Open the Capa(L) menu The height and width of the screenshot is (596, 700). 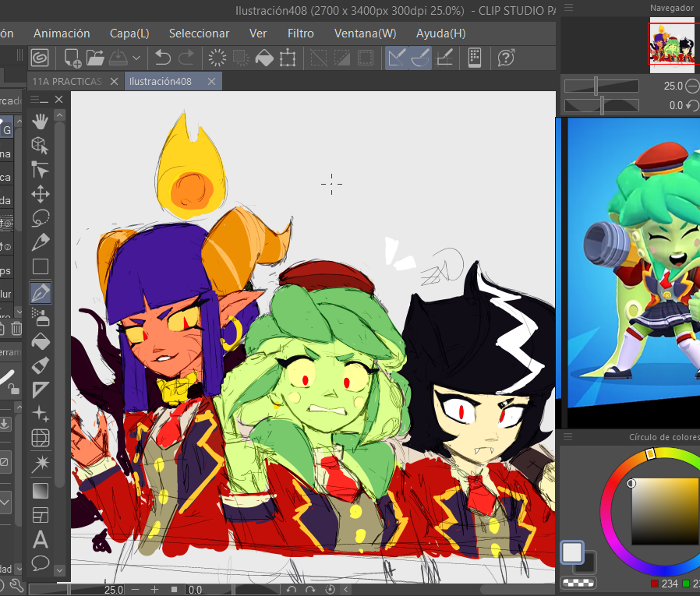pos(129,34)
